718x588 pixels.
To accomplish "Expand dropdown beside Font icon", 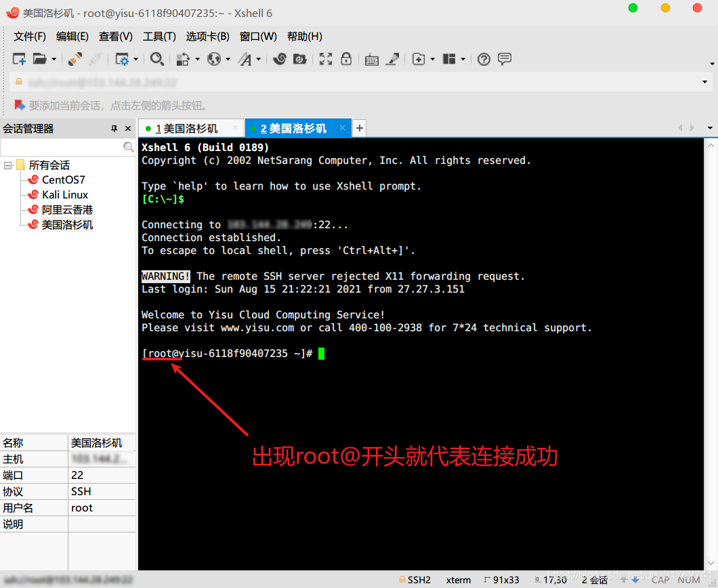I will coord(259,59).
